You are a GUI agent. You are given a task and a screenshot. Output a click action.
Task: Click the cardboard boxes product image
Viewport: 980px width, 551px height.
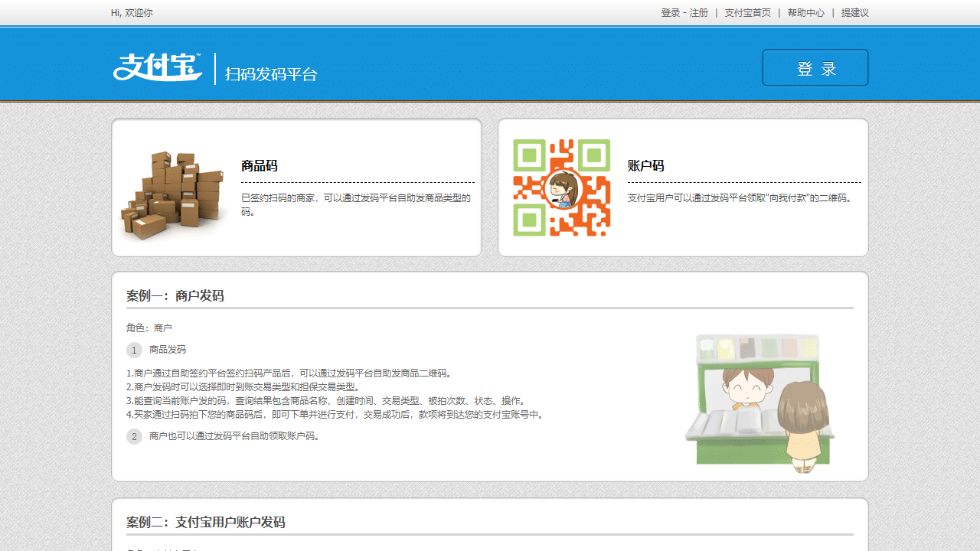pos(173,195)
